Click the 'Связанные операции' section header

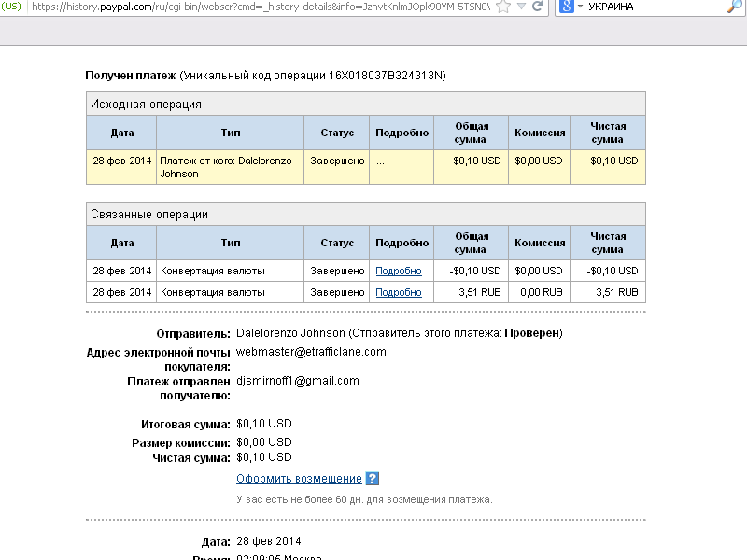pyautogui.click(x=366, y=215)
